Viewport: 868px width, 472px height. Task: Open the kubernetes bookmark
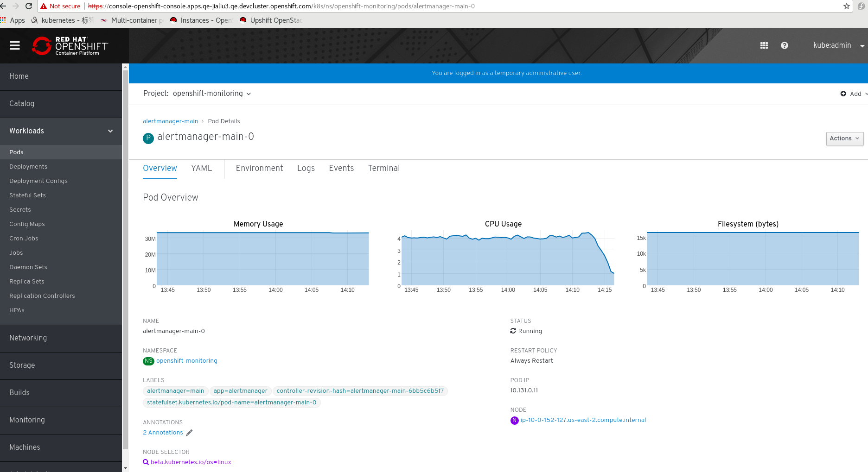click(63, 20)
